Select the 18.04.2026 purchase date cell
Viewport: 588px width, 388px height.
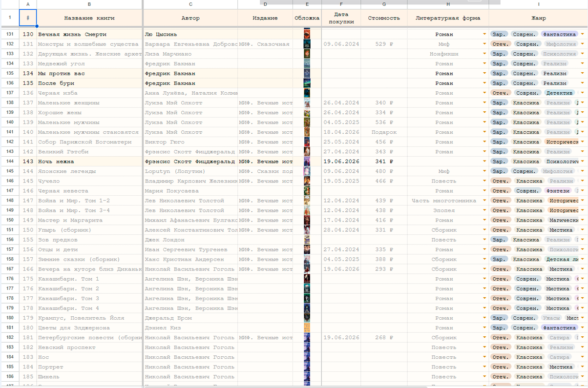pyautogui.click(x=341, y=132)
